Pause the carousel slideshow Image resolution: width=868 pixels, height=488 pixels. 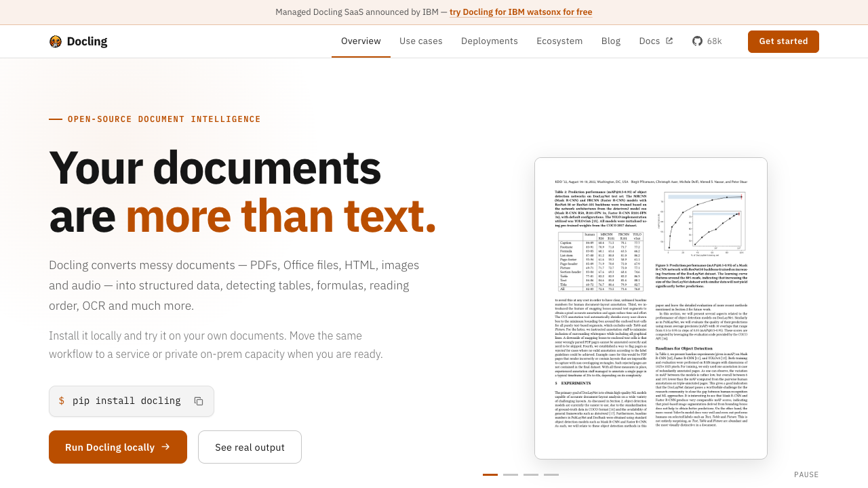[806, 474]
